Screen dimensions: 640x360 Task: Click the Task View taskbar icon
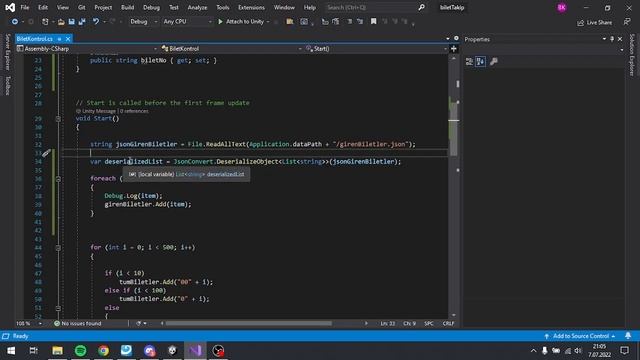[34, 351]
